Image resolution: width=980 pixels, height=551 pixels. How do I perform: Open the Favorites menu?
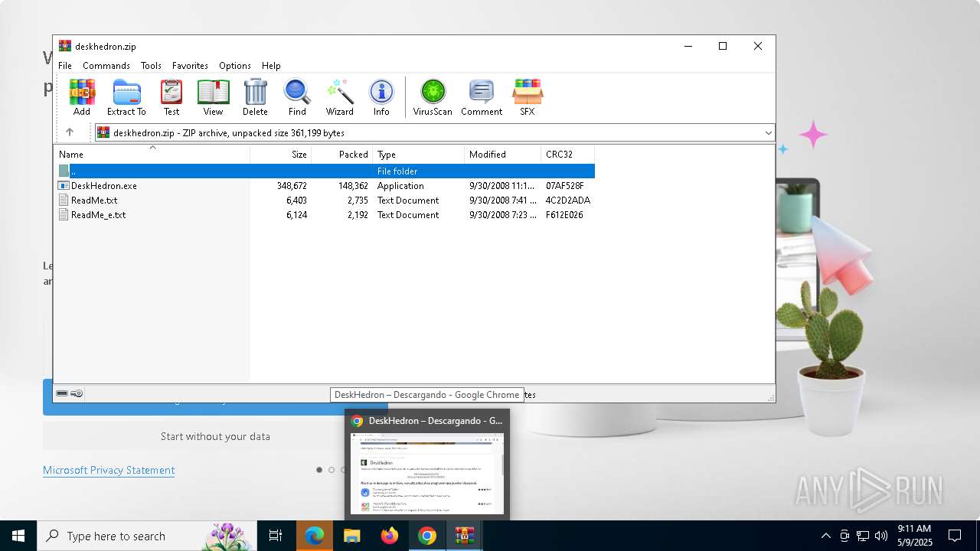(190, 66)
